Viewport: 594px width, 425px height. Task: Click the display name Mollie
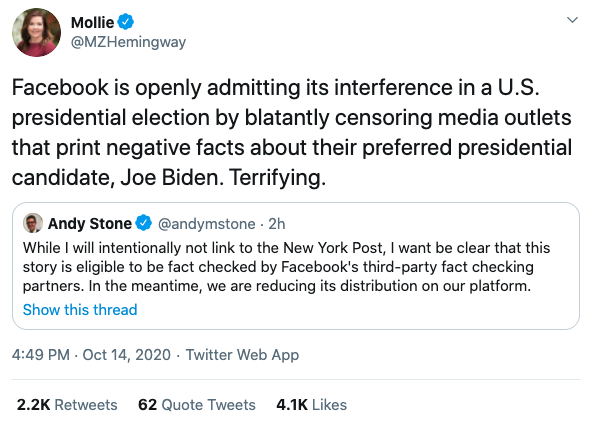(92, 22)
